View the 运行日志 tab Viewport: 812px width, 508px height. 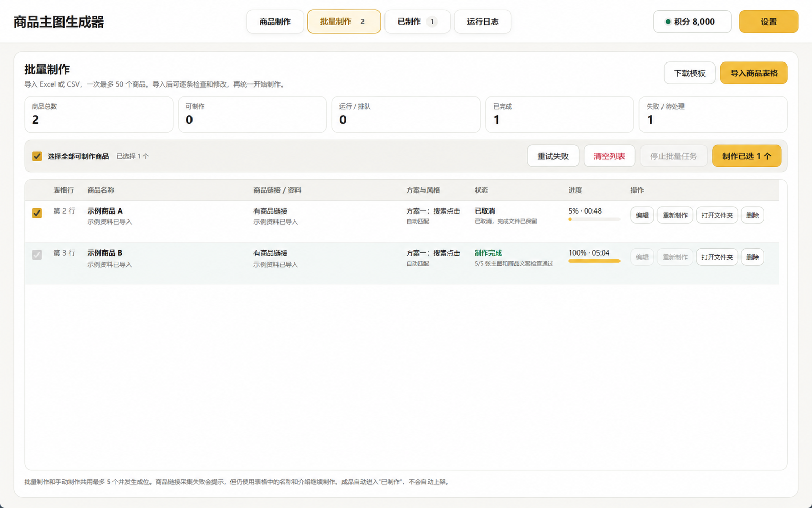(482, 22)
